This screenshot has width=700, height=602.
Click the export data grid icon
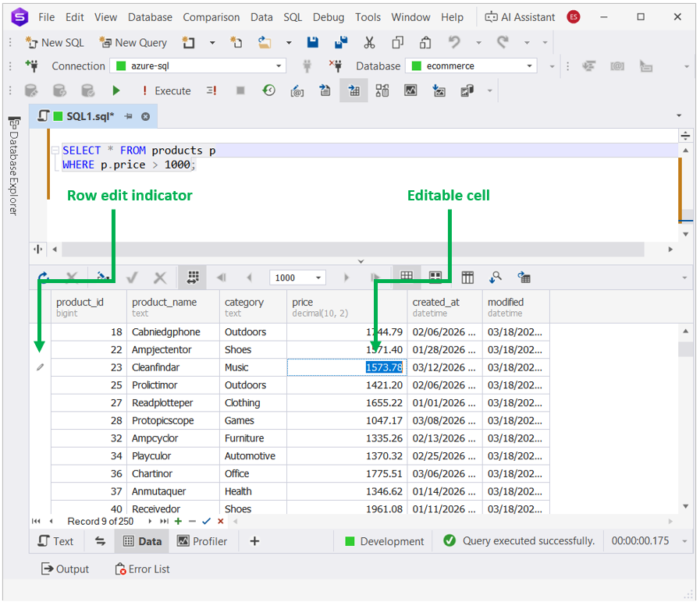(524, 278)
